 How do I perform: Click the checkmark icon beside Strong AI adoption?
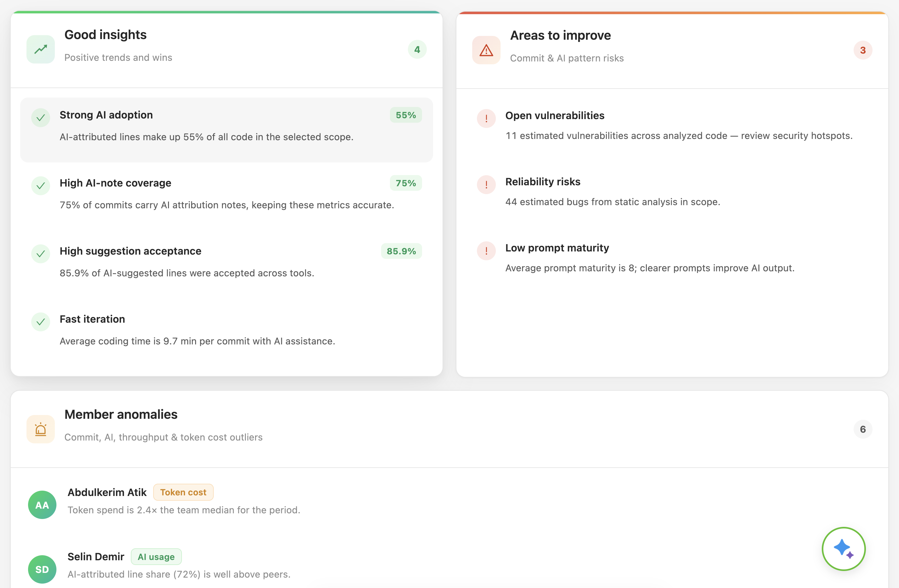41,118
